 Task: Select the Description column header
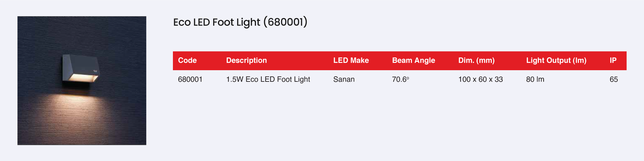pyautogui.click(x=246, y=61)
